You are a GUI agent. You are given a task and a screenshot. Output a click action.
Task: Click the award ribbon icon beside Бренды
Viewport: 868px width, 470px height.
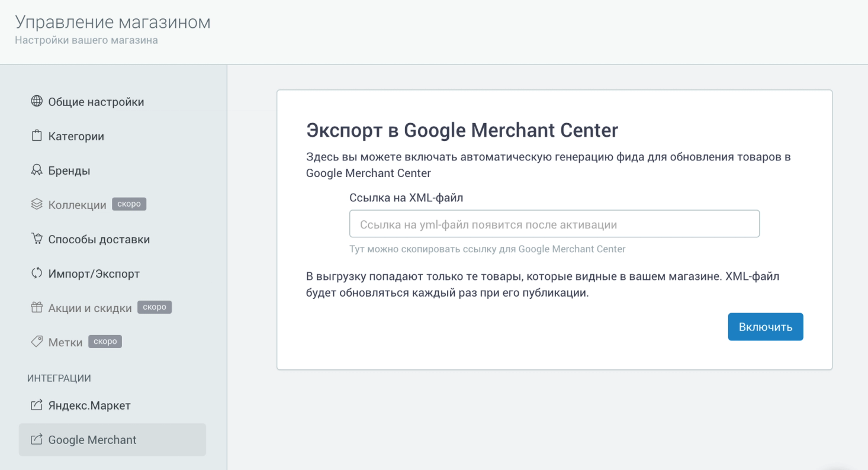click(x=37, y=170)
